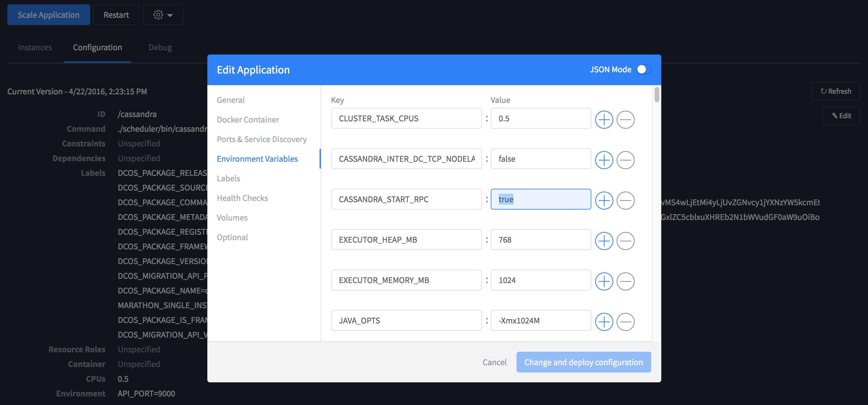Add a row after EXECUTOR_MEMORY_MB with plus icon

604,281
